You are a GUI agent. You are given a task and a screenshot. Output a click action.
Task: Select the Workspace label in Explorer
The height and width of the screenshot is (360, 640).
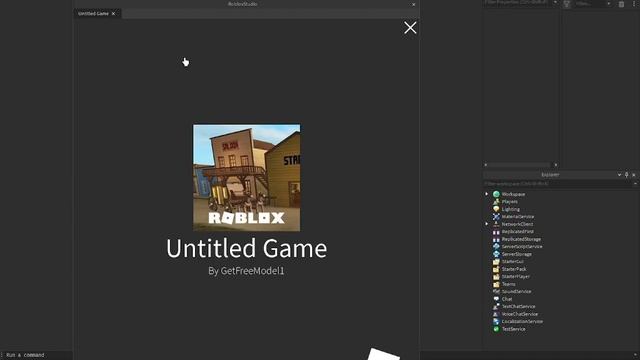[x=513, y=194]
